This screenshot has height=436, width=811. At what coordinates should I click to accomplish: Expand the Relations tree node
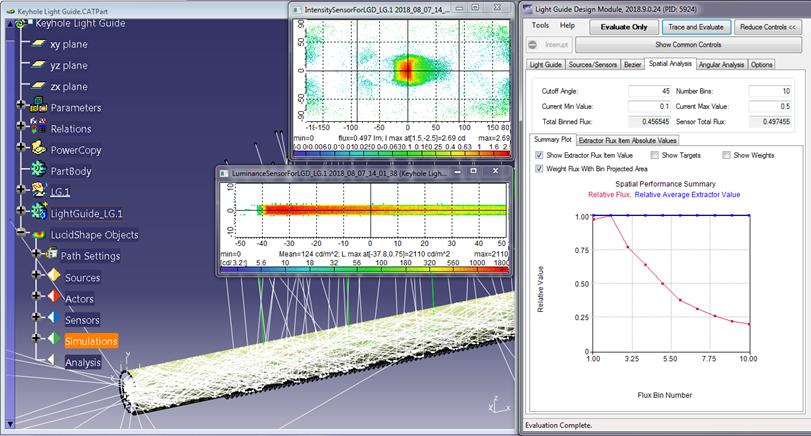(x=21, y=125)
